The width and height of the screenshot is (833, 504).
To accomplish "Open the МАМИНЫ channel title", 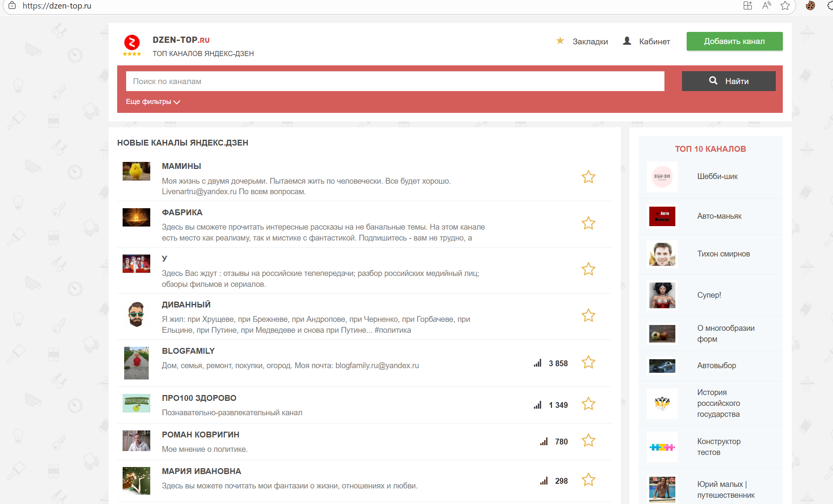I will click(x=181, y=166).
